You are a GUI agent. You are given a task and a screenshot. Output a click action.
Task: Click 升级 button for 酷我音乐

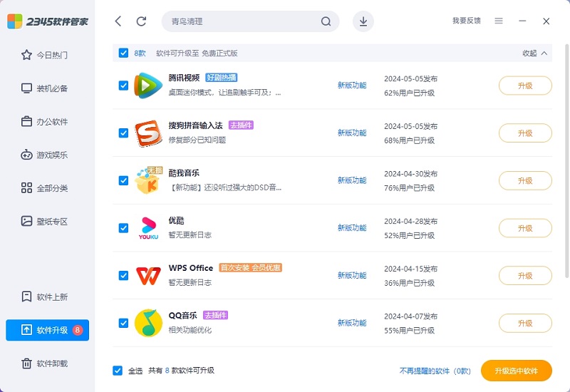(x=525, y=181)
